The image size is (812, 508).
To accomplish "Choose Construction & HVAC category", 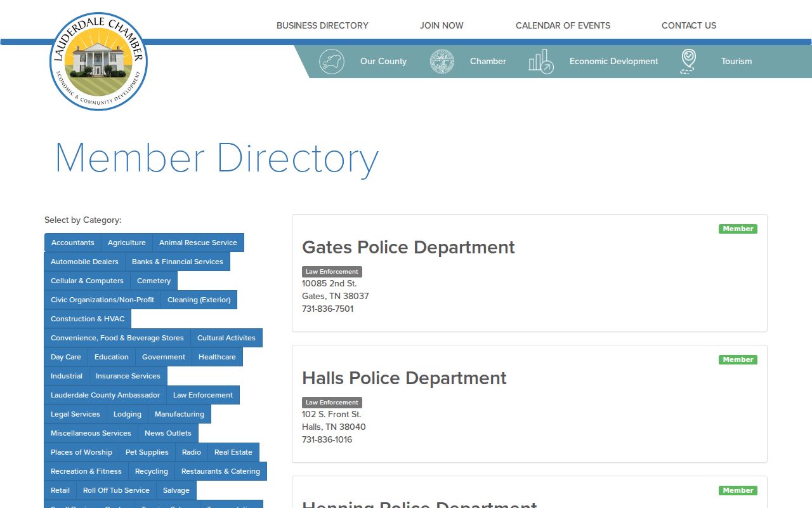I will tap(88, 319).
